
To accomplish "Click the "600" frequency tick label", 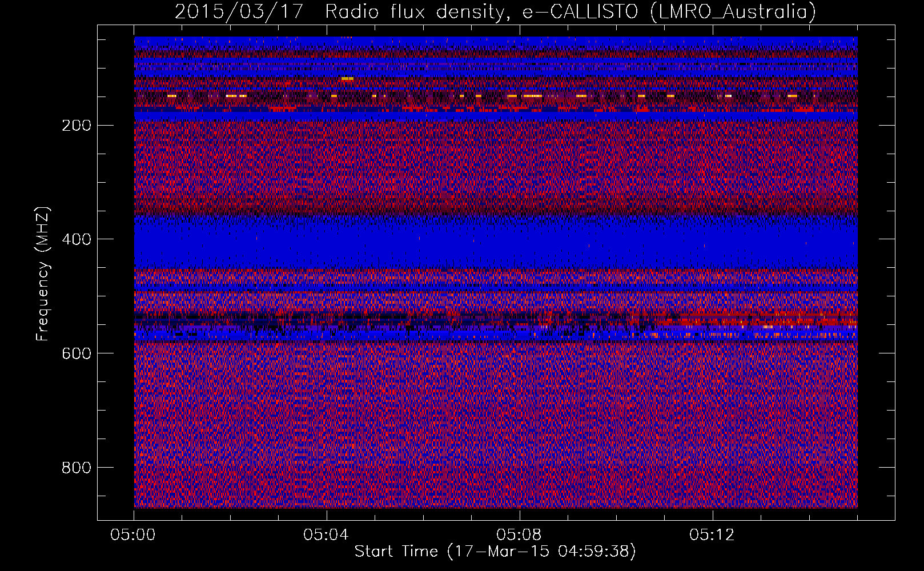I will click(77, 353).
